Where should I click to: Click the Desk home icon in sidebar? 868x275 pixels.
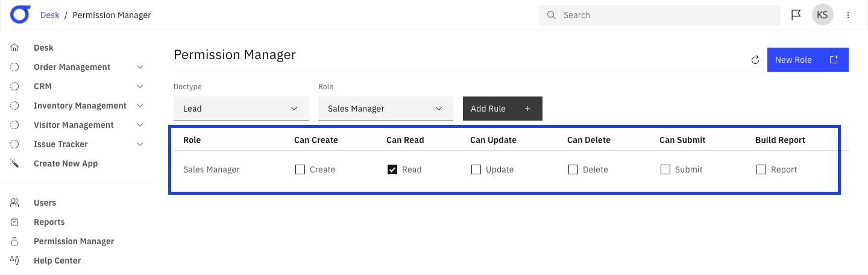coord(15,48)
